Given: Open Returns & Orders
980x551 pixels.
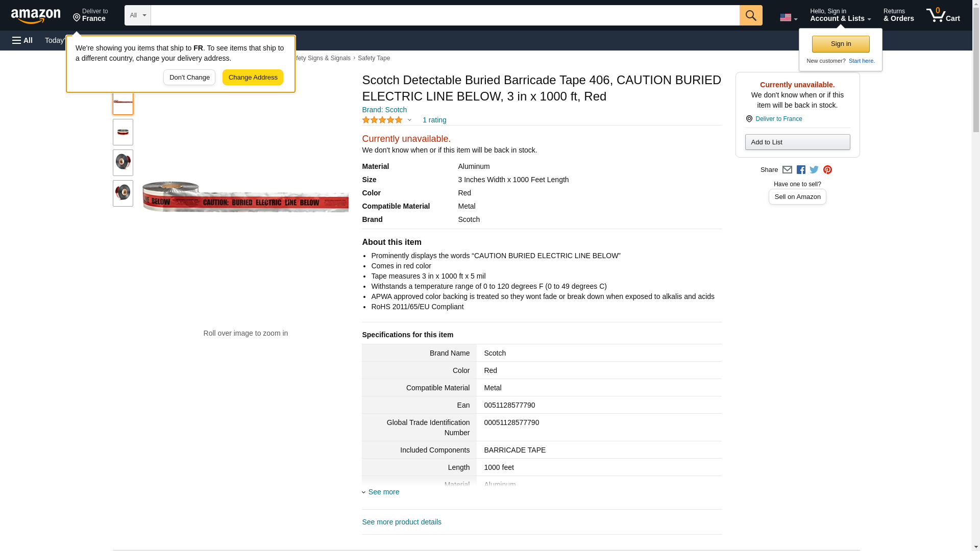Looking at the screenshot, I should pyautogui.click(x=898, y=15).
